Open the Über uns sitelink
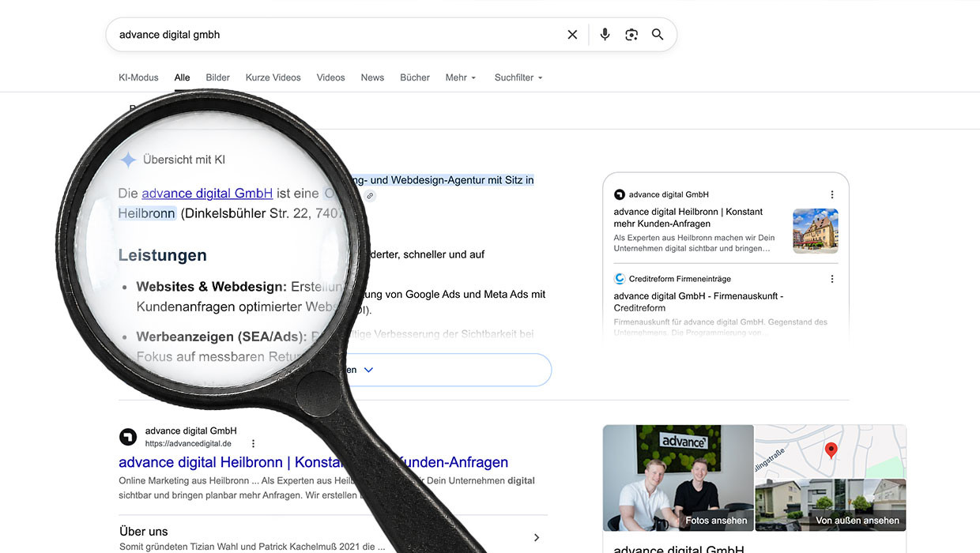Image resolution: width=980 pixels, height=553 pixels. [x=144, y=531]
